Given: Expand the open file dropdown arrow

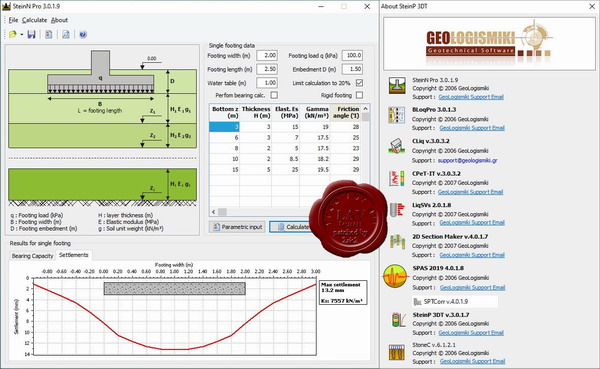Looking at the screenshot, I should (x=21, y=34).
